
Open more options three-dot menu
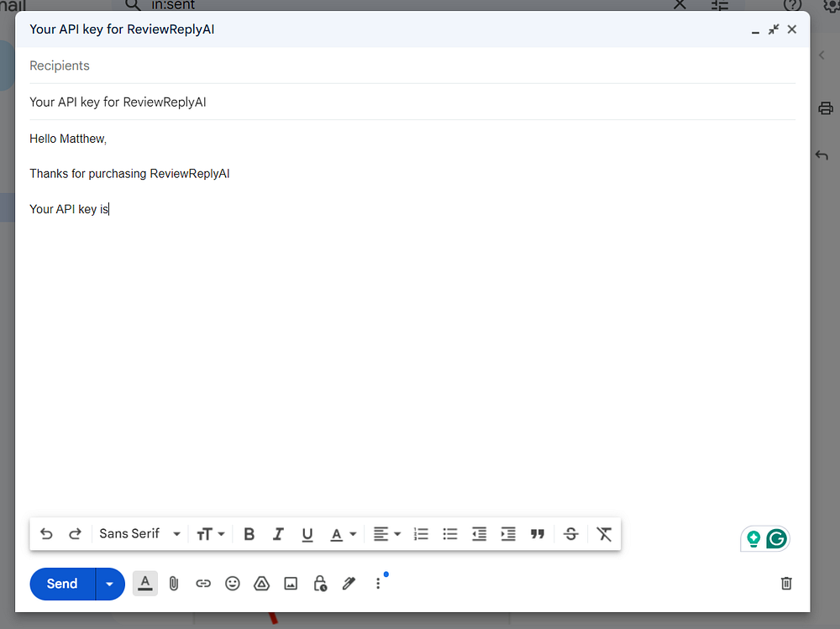click(x=378, y=584)
